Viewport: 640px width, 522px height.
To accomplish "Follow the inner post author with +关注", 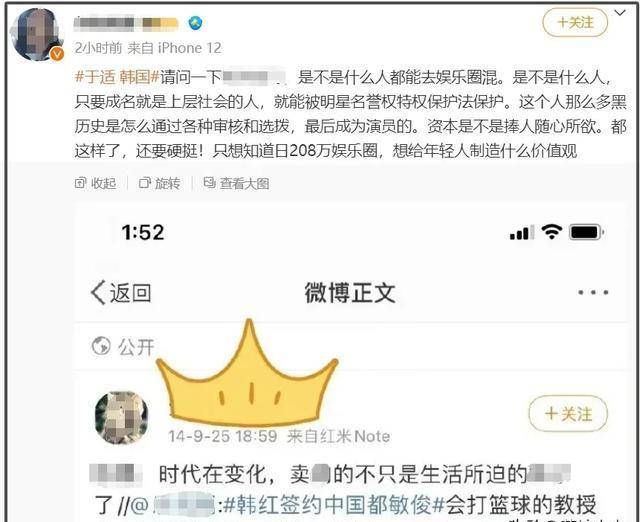I will [x=568, y=414].
